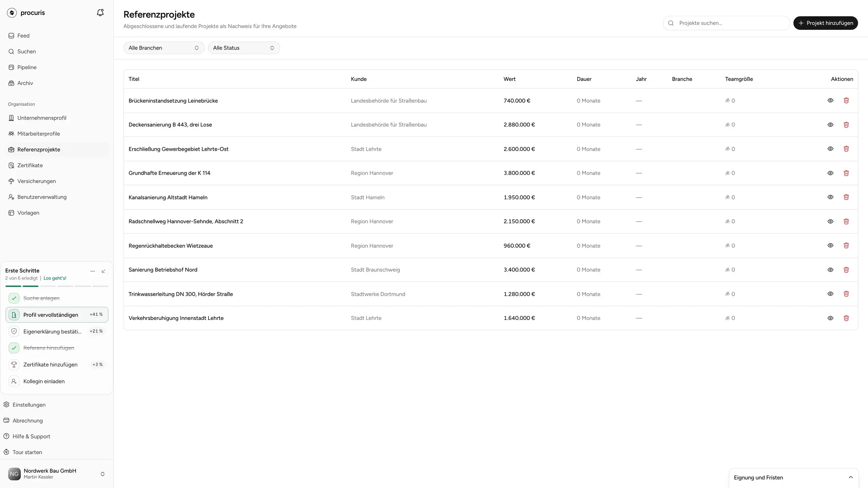Delete the Brückeninstandsetzung Leinebrücke project

click(846, 100)
